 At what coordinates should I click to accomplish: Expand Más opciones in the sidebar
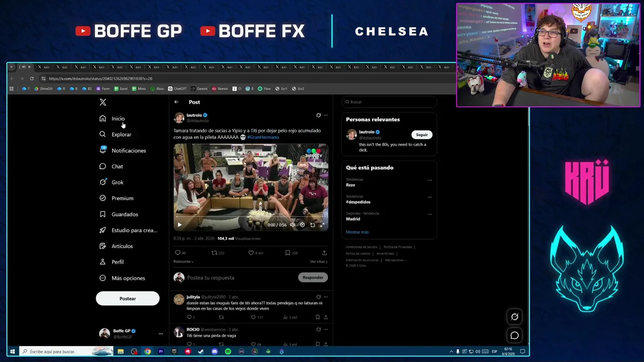[x=122, y=278]
